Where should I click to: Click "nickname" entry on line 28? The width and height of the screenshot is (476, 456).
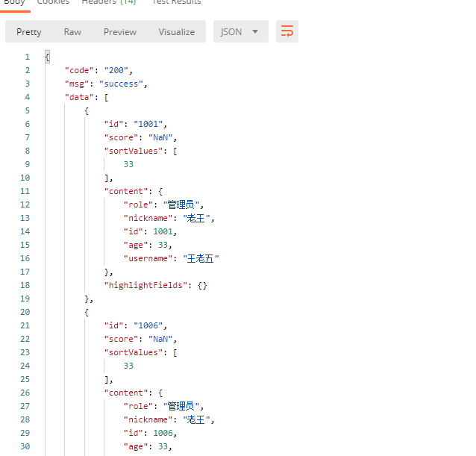(169, 419)
